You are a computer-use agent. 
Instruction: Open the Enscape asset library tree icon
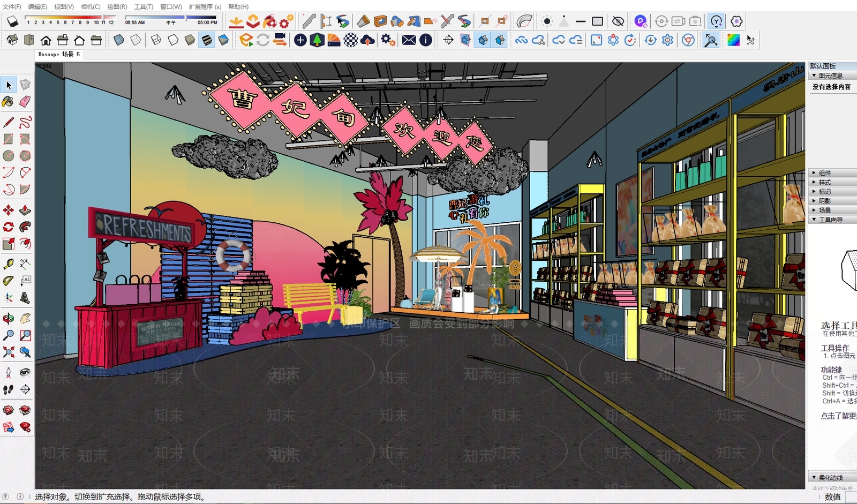(317, 40)
